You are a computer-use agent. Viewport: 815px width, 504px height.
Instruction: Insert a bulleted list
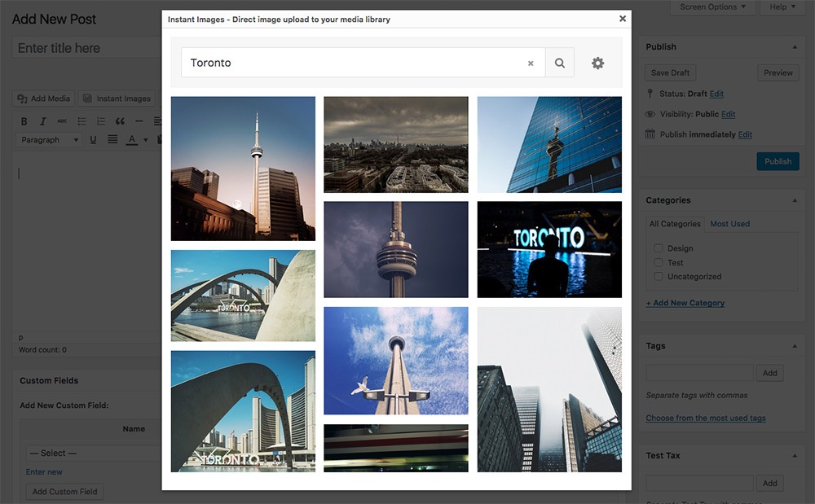point(81,121)
